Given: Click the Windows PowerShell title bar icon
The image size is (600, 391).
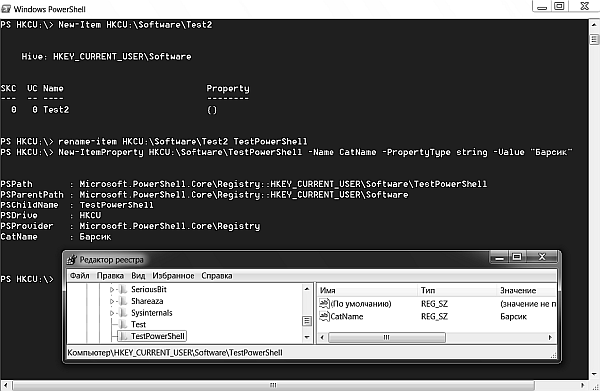Looking at the screenshot, I should click(6, 9).
